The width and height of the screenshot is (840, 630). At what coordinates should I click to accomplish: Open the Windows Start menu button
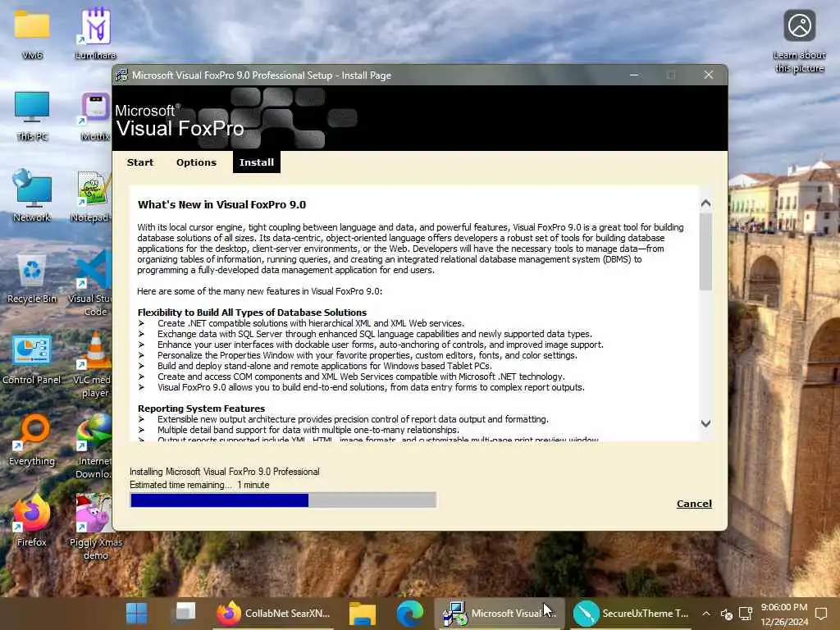(137, 614)
